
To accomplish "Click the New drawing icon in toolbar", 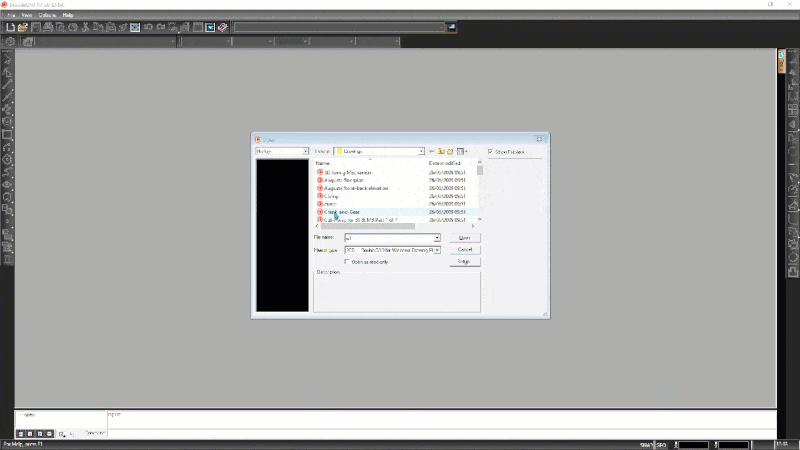I will 11,28.
